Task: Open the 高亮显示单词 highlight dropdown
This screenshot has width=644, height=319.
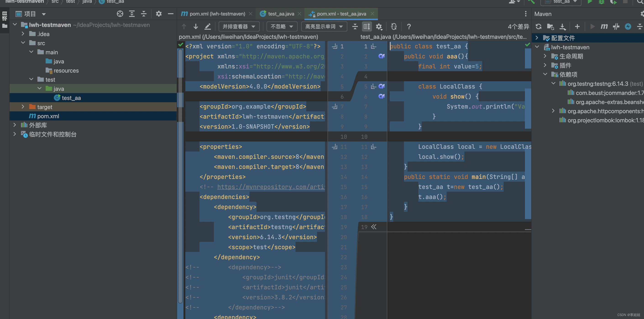Action: (324, 26)
